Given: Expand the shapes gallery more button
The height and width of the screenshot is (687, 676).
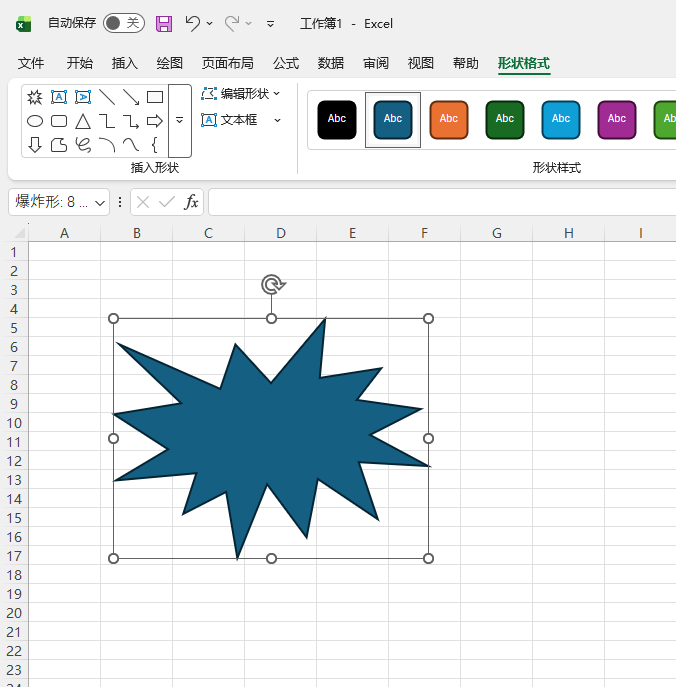Looking at the screenshot, I should (180, 120).
